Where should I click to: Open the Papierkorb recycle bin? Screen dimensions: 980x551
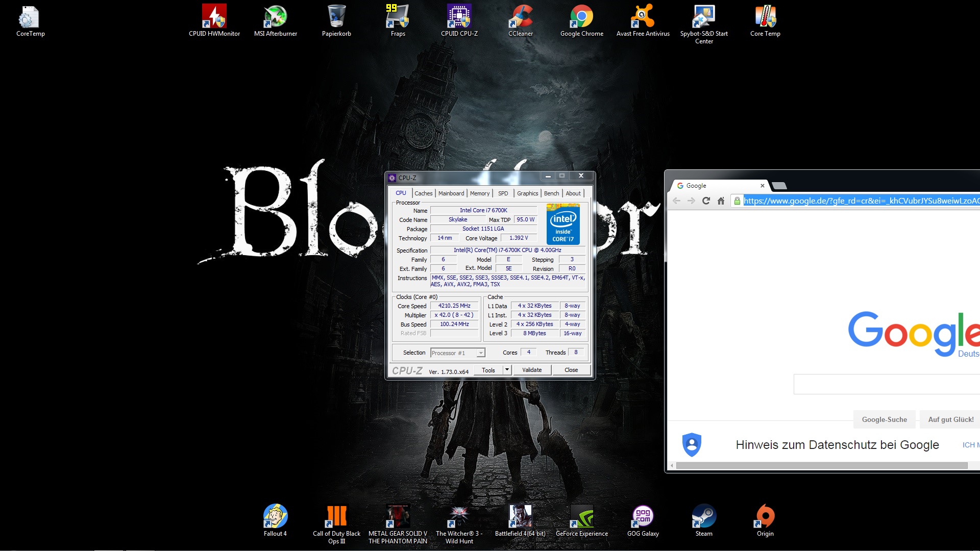pyautogui.click(x=336, y=21)
